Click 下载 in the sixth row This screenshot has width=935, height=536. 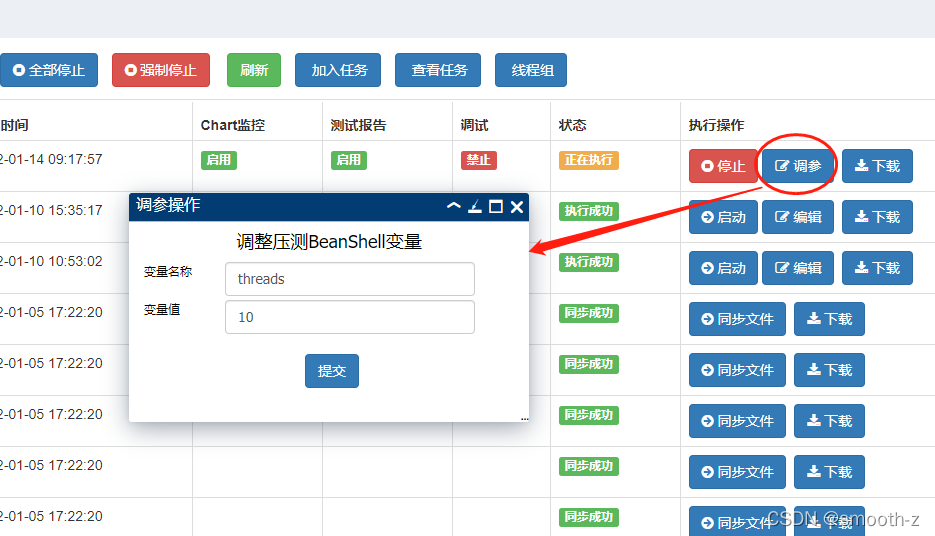[829, 421]
